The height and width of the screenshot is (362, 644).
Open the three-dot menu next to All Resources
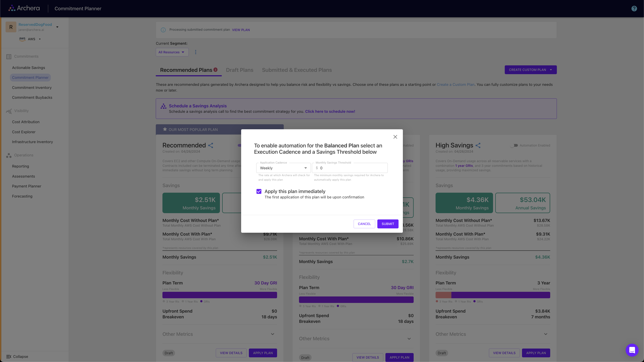pyautogui.click(x=195, y=52)
